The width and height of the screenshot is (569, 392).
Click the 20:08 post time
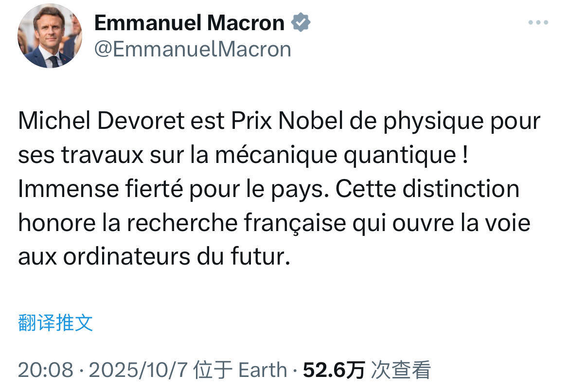tap(46, 371)
